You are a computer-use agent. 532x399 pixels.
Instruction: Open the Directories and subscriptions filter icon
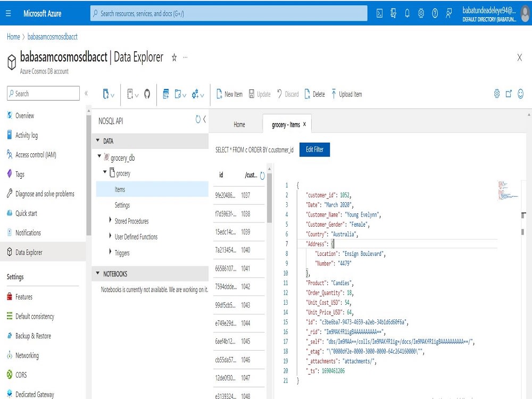pyautogui.click(x=394, y=13)
